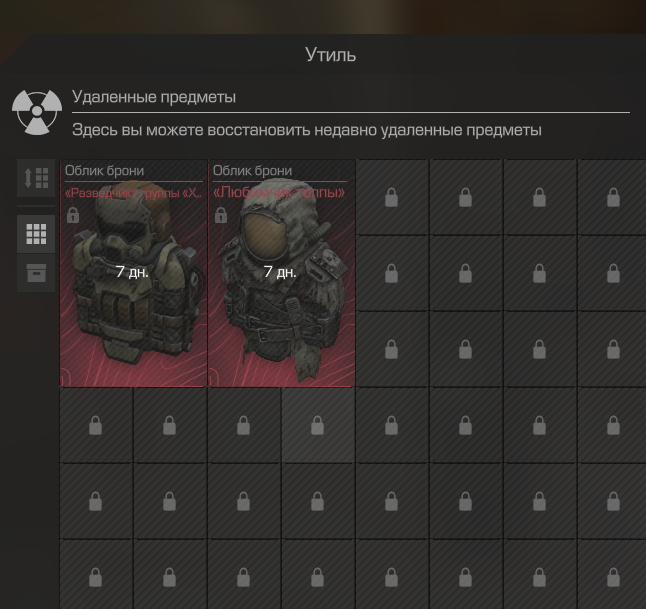Click the lock icon on «Разведчик» armor skin

pos(73,215)
